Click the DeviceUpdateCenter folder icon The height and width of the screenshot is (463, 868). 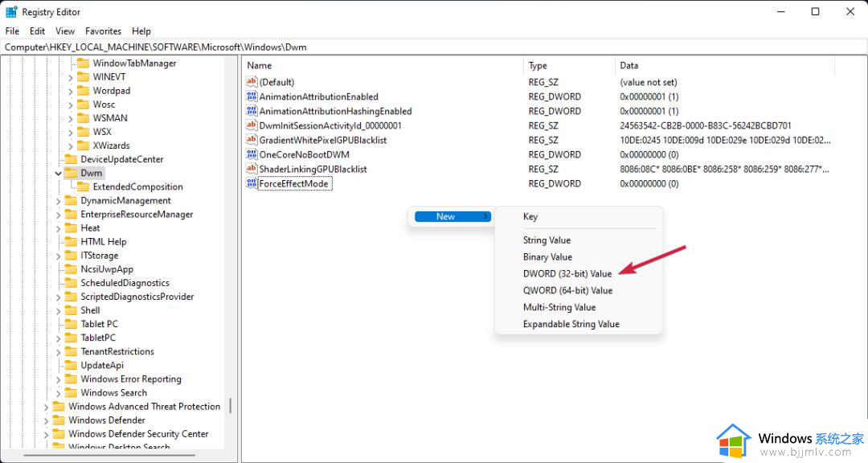click(71, 159)
